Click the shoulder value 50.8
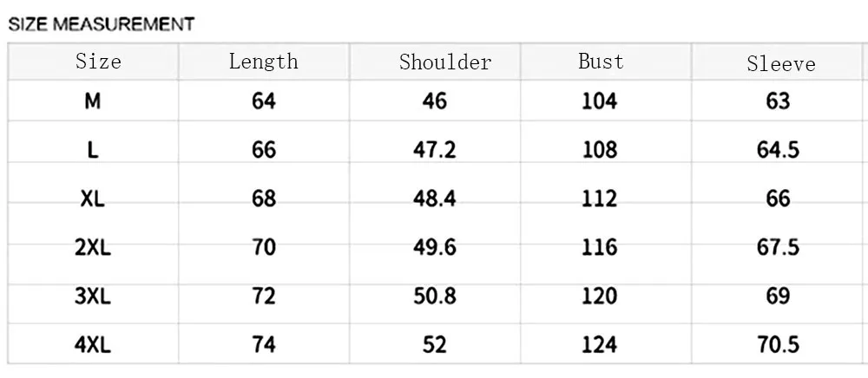The height and width of the screenshot is (378, 868). point(435,297)
